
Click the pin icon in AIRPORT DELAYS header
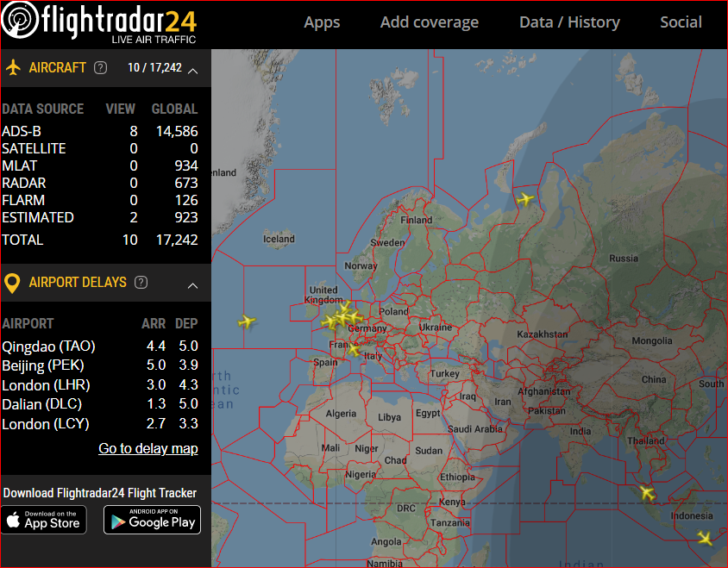(14, 283)
